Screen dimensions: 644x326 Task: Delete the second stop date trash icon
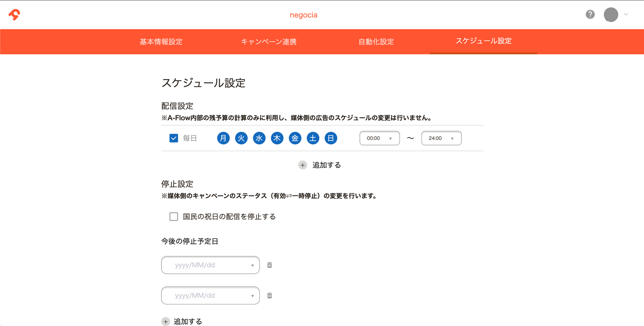click(x=270, y=296)
